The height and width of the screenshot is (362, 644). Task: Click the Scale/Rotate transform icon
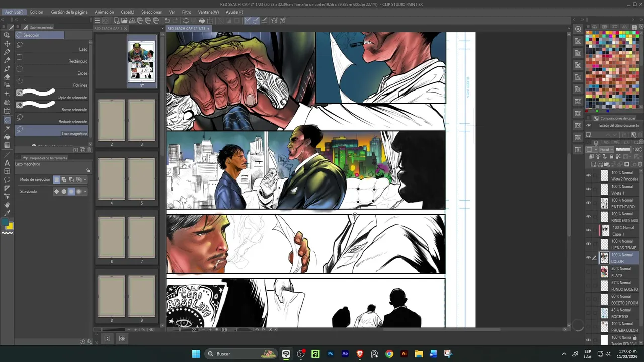point(210,21)
